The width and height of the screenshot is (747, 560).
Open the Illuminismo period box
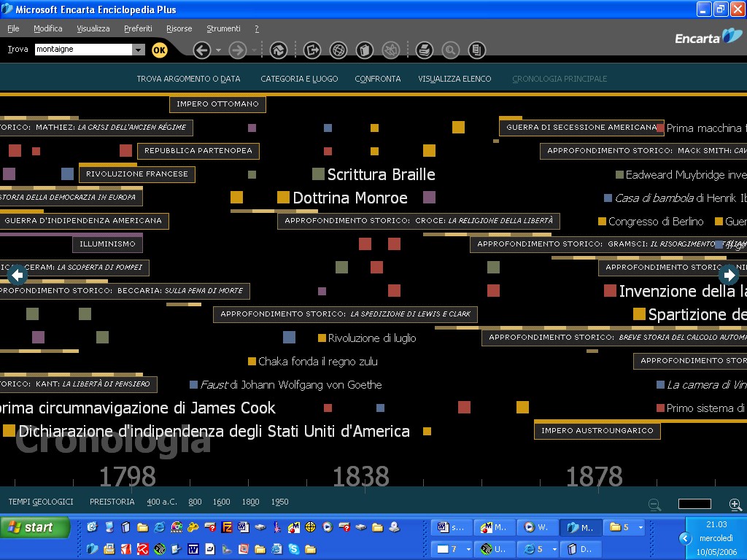tap(107, 244)
